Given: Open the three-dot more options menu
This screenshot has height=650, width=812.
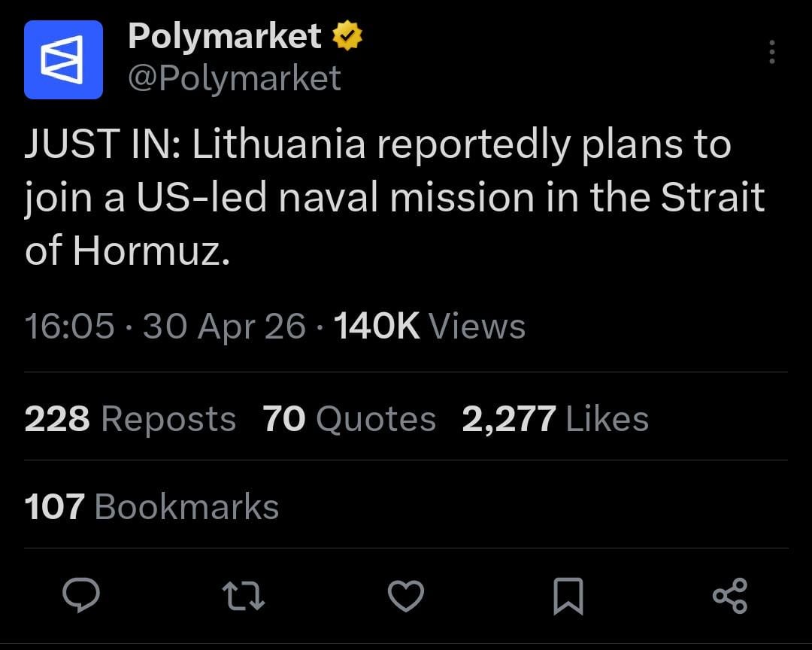Looking at the screenshot, I should point(771,52).
